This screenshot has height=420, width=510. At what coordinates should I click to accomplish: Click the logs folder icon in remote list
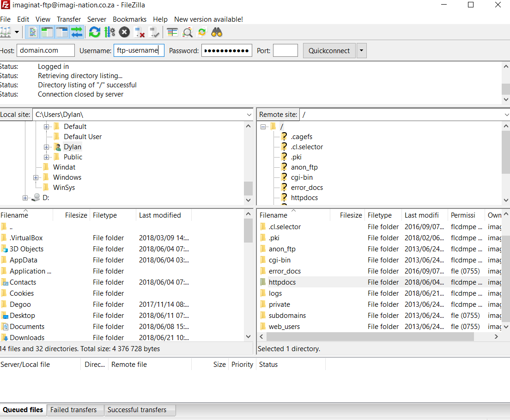click(263, 293)
